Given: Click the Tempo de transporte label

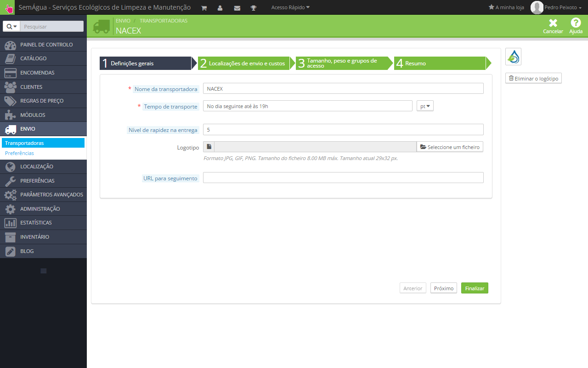Looking at the screenshot, I should (170, 107).
